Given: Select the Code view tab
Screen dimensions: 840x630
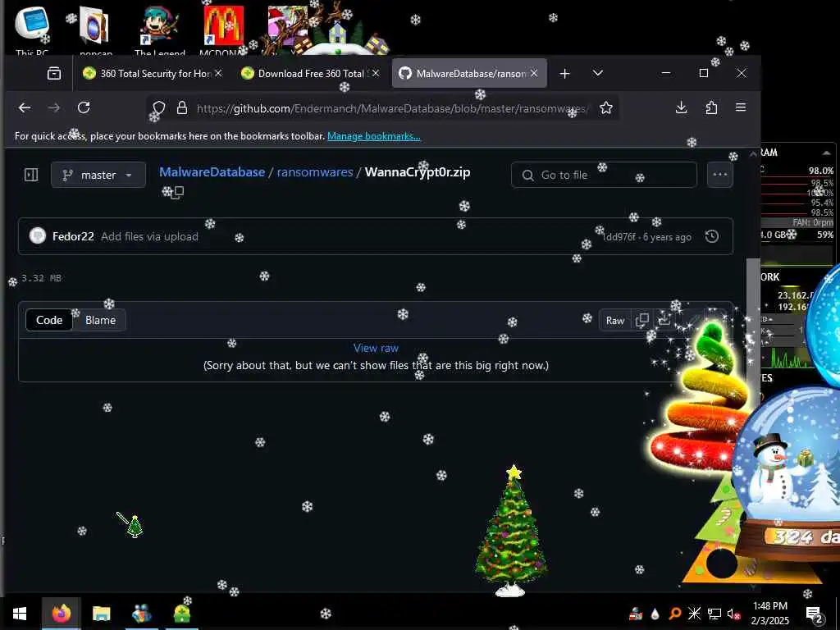Looking at the screenshot, I should pos(49,320).
